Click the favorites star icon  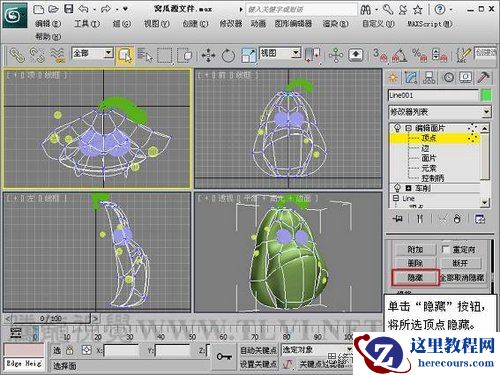coord(418,10)
